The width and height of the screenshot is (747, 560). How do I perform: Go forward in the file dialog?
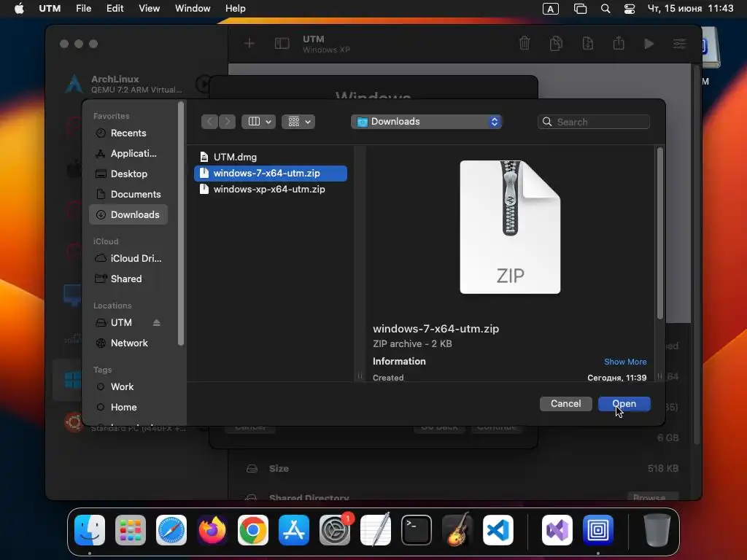point(228,122)
